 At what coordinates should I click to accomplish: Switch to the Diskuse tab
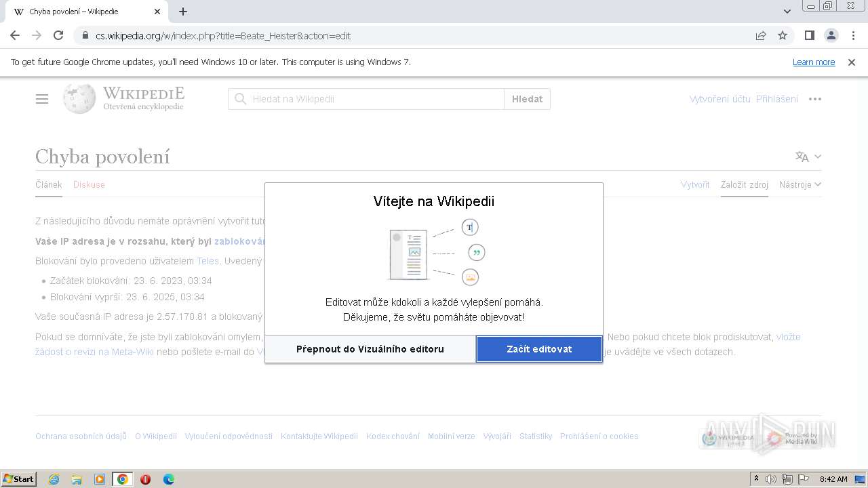coord(89,184)
